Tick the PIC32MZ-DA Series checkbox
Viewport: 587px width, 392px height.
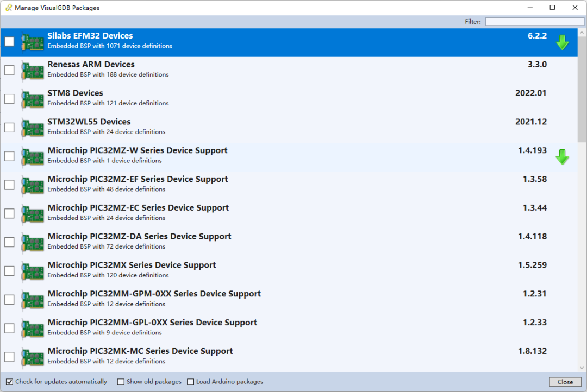tap(9, 242)
